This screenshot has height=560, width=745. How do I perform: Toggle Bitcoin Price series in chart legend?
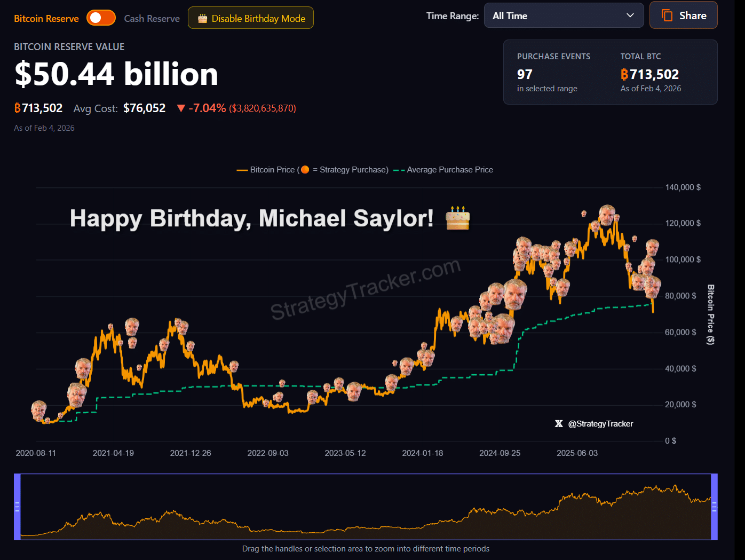pos(266,170)
